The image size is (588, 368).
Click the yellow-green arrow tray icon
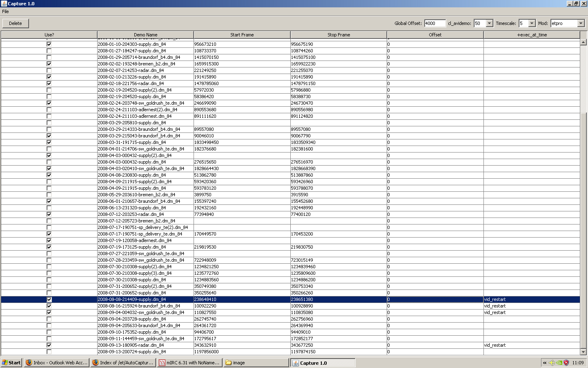pyautogui.click(x=552, y=363)
